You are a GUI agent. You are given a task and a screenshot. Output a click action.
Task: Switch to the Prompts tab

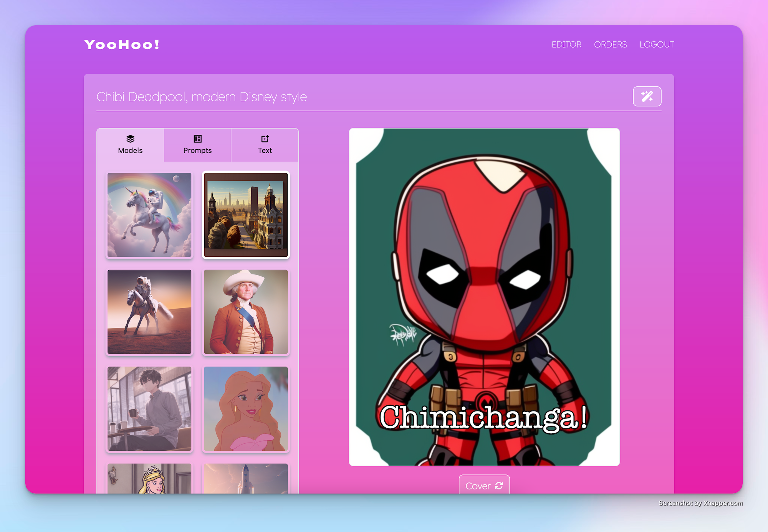click(197, 145)
